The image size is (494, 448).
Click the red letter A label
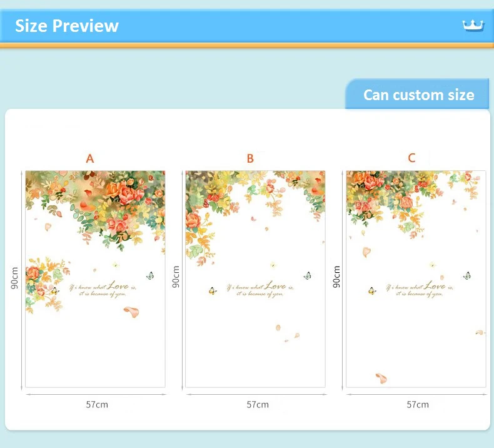90,158
